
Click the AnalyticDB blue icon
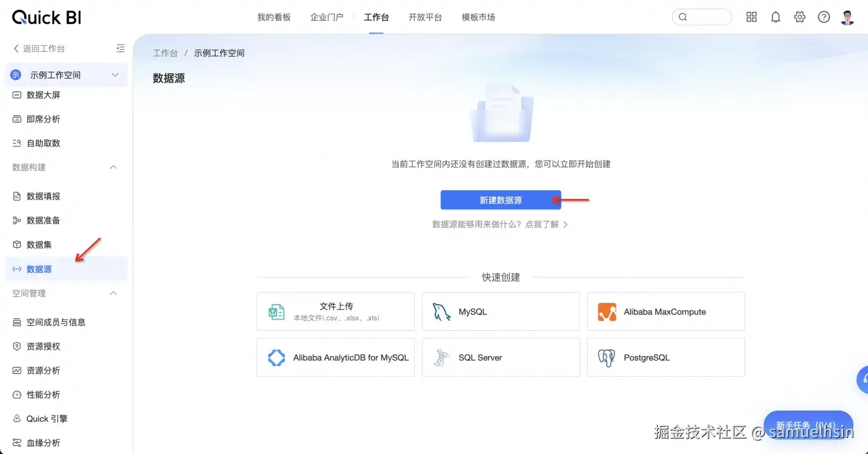click(276, 357)
